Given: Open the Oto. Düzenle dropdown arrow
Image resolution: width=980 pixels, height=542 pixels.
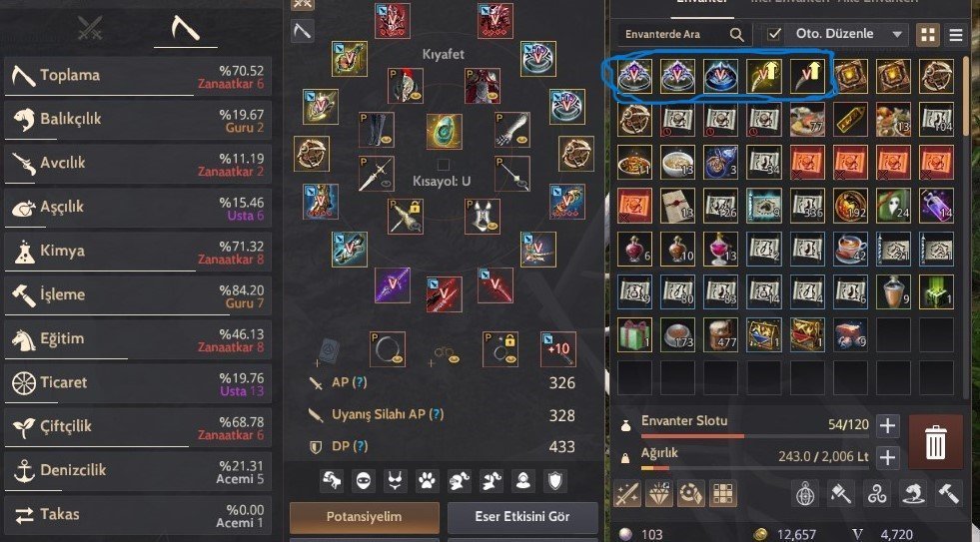Looking at the screenshot, I should click(897, 34).
